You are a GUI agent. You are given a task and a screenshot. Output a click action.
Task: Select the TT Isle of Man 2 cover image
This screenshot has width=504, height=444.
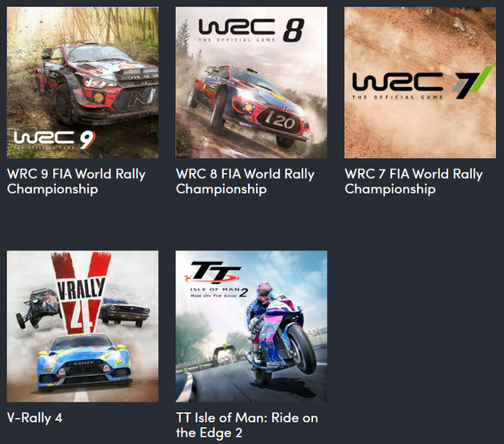(x=252, y=326)
